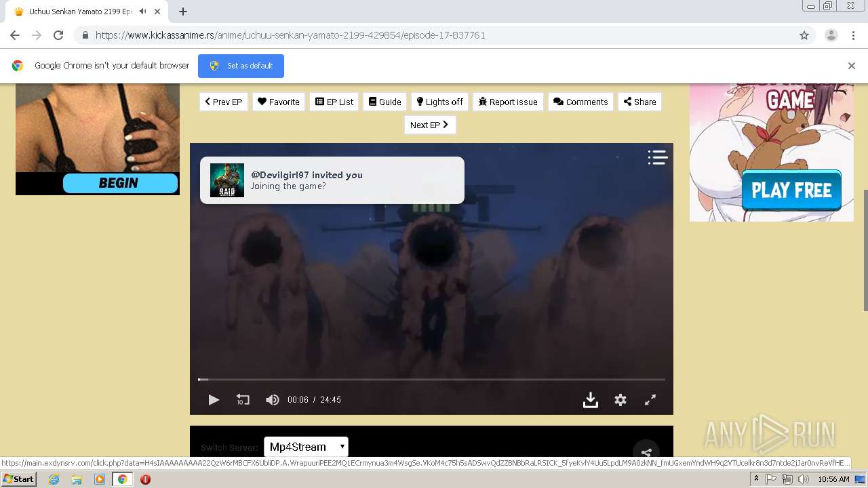The image size is (868, 488).
Task: Open the Chrome profile avatar
Action: pos(831,35)
